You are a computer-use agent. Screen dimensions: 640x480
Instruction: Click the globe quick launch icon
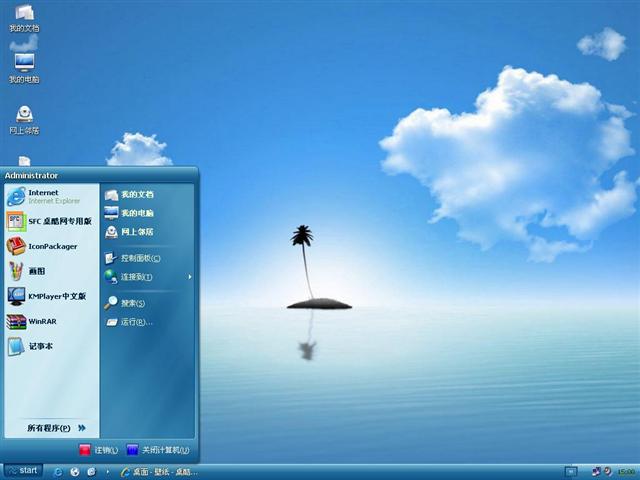[75, 472]
